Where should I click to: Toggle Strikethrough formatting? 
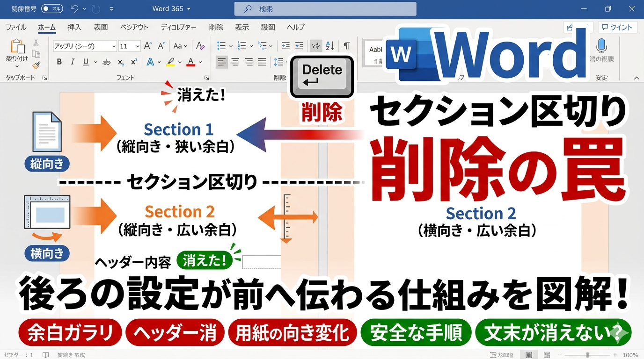pyautogui.click(x=107, y=62)
